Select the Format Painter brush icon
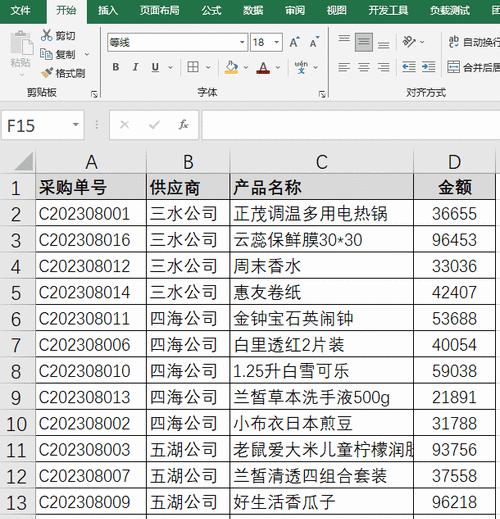The height and width of the screenshot is (519, 500). click(x=47, y=72)
